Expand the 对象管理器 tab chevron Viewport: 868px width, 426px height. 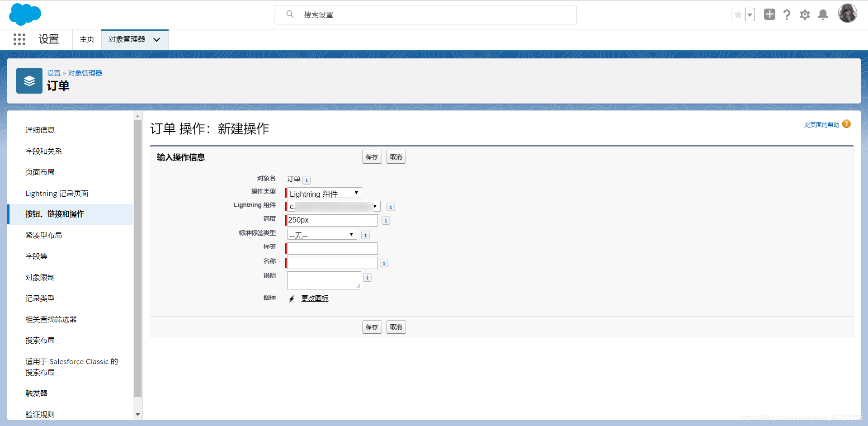[x=157, y=40]
